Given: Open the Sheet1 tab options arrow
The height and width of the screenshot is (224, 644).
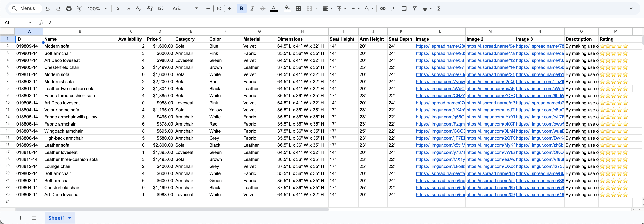Looking at the screenshot, I should point(70,218).
